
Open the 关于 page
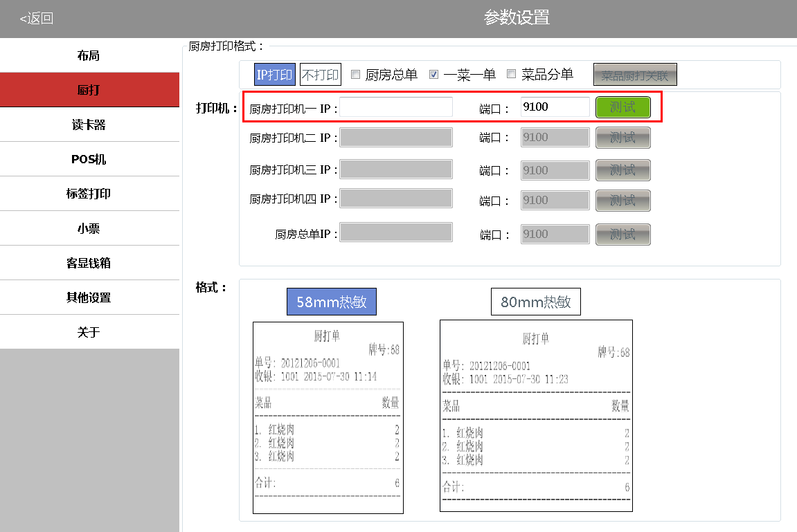coord(89,331)
